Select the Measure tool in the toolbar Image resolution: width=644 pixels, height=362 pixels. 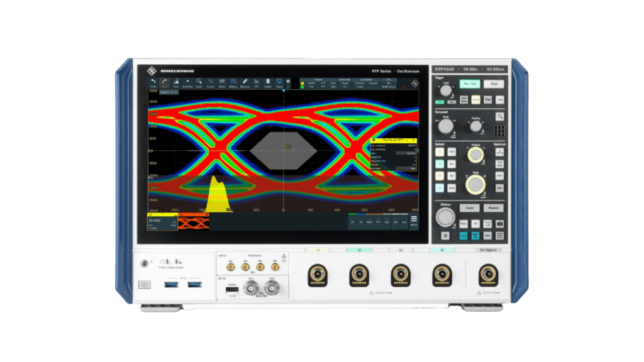[244, 83]
